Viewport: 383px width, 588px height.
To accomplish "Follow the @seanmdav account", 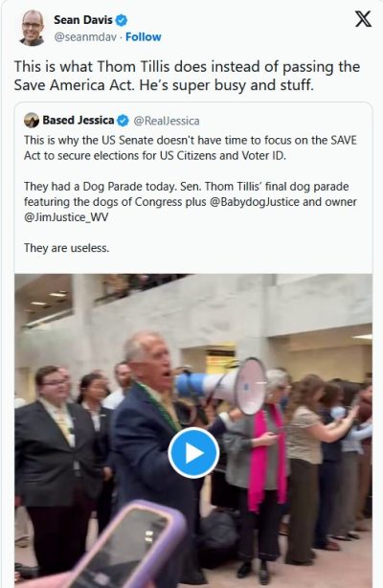I will tap(144, 36).
